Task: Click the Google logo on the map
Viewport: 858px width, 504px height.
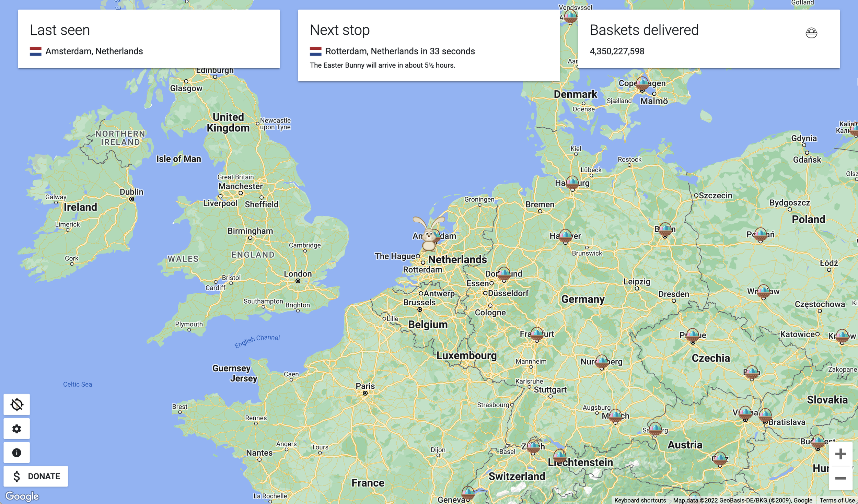Action: click(x=22, y=496)
